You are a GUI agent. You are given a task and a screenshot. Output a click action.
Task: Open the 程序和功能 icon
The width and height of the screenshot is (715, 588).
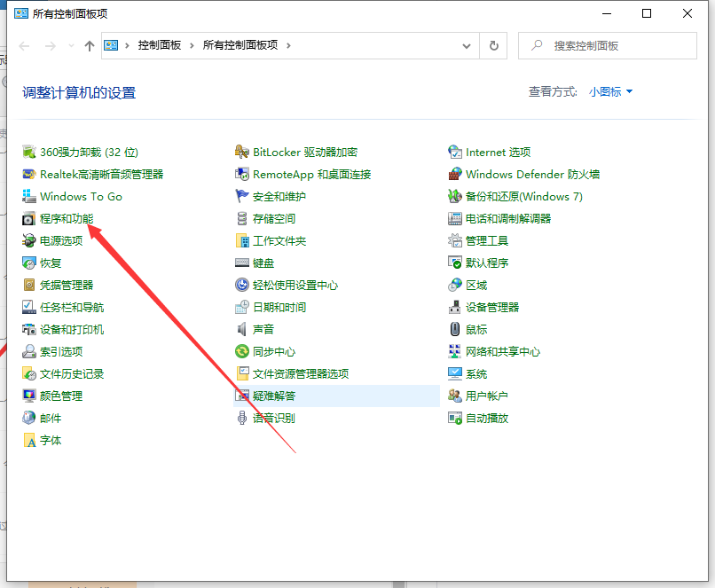click(29, 219)
